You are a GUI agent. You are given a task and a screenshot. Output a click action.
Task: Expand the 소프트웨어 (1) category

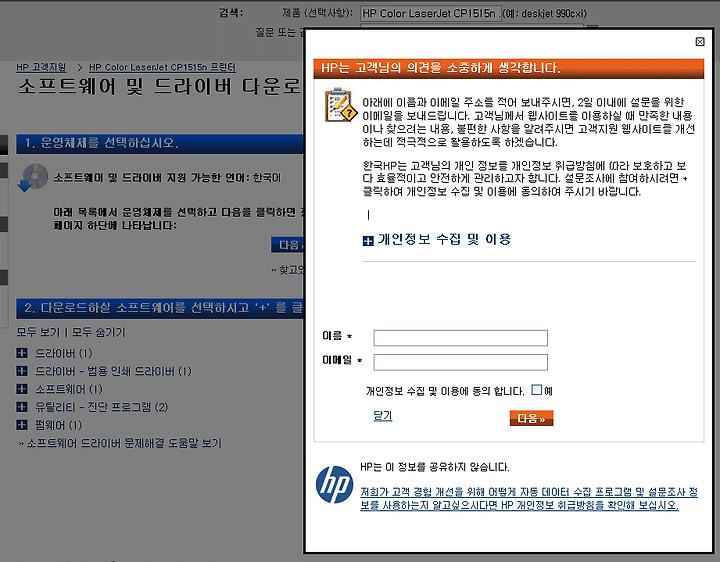[x=22, y=388]
